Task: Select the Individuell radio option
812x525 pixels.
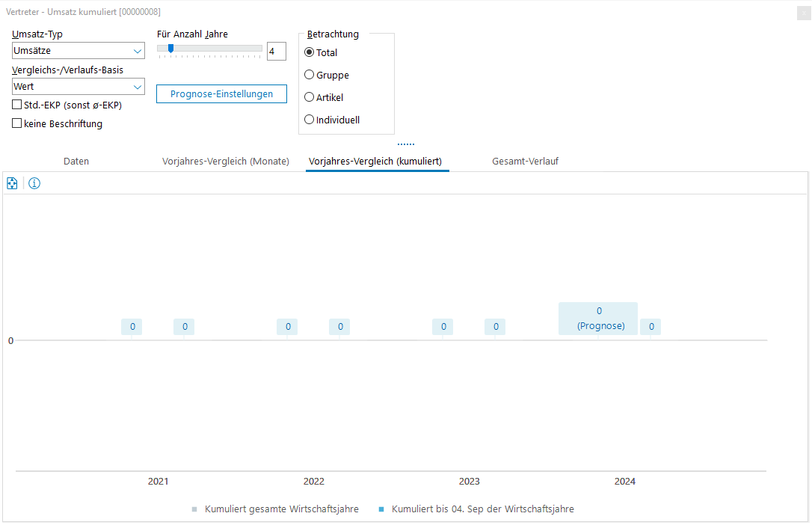Action: click(310, 120)
